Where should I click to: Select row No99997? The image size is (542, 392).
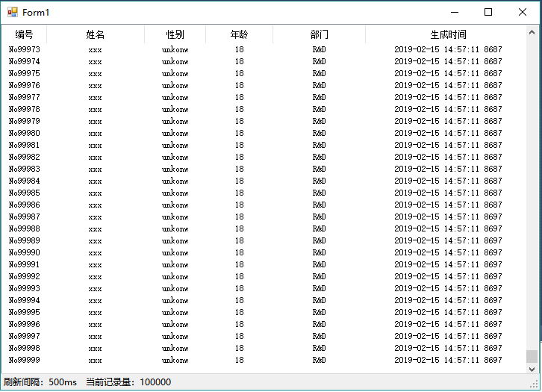pyautogui.click(x=264, y=336)
